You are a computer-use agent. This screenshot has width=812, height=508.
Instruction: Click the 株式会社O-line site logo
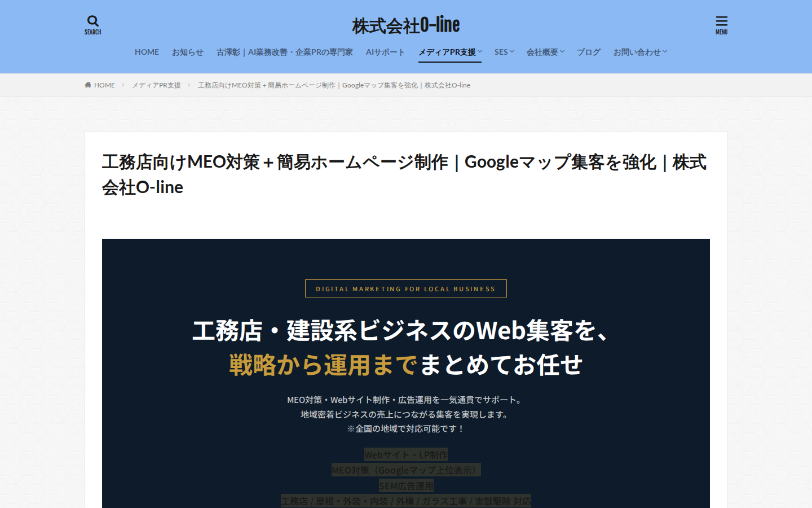click(406, 25)
